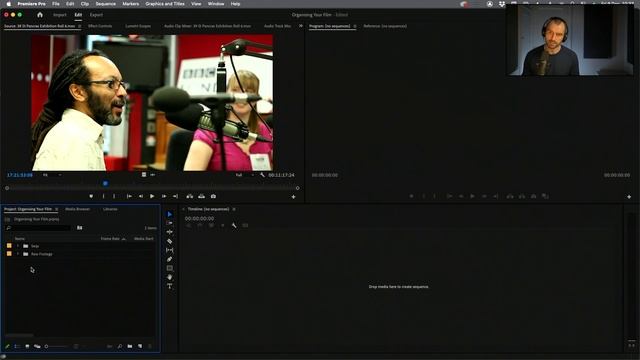
Task: Click the New Item icon
Action: point(140,346)
